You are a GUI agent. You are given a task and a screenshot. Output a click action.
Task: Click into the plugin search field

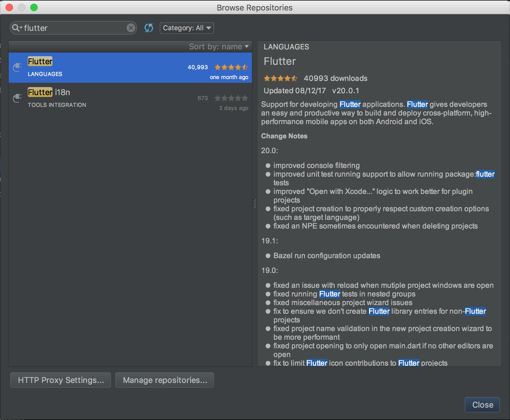coord(74,28)
